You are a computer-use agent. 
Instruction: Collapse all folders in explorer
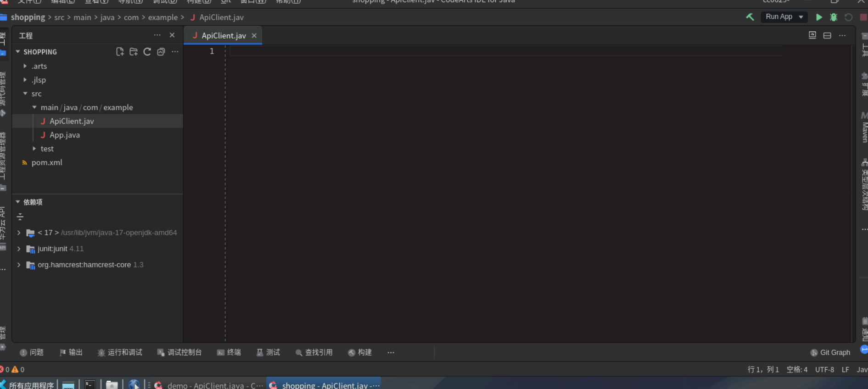[161, 52]
